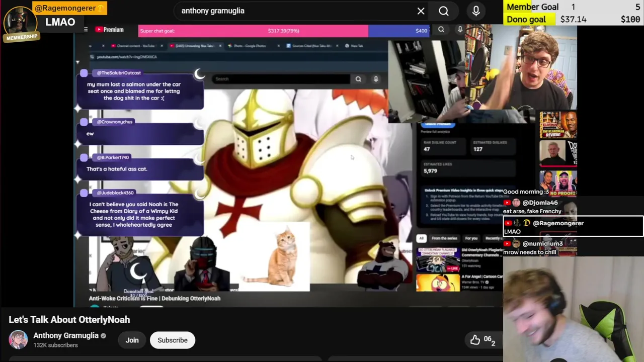The width and height of the screenshot is (644, 362).
Task: Click @Crownonychus chat username
Action: [x=115, y=122]
